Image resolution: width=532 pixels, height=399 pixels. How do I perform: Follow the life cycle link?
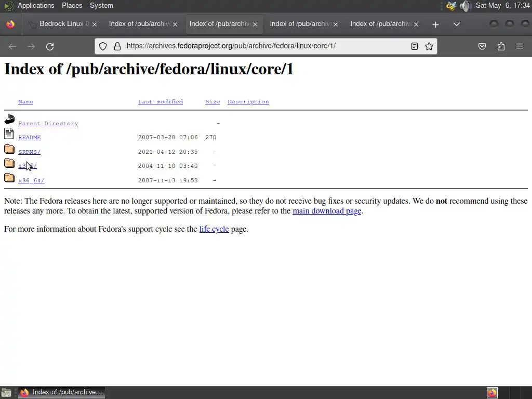click(214, 229)
